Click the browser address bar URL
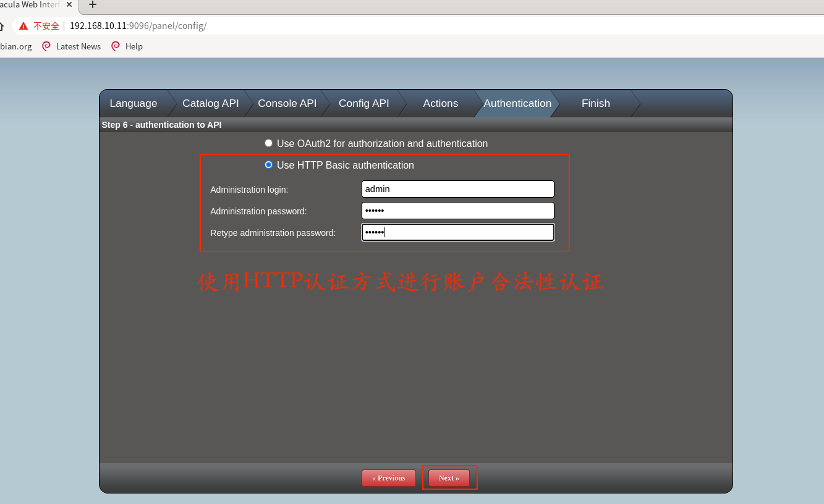The height and width of the screenshot is (504, 824). coord(138,26)
